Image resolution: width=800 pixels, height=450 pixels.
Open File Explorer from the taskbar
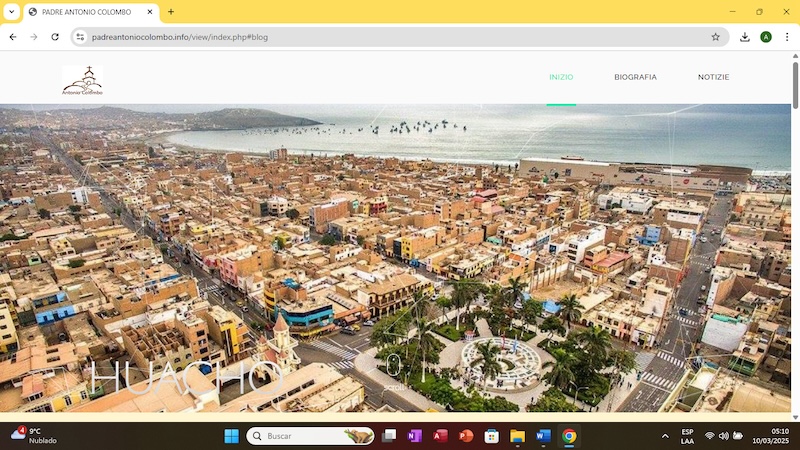[x=517, y=436]
